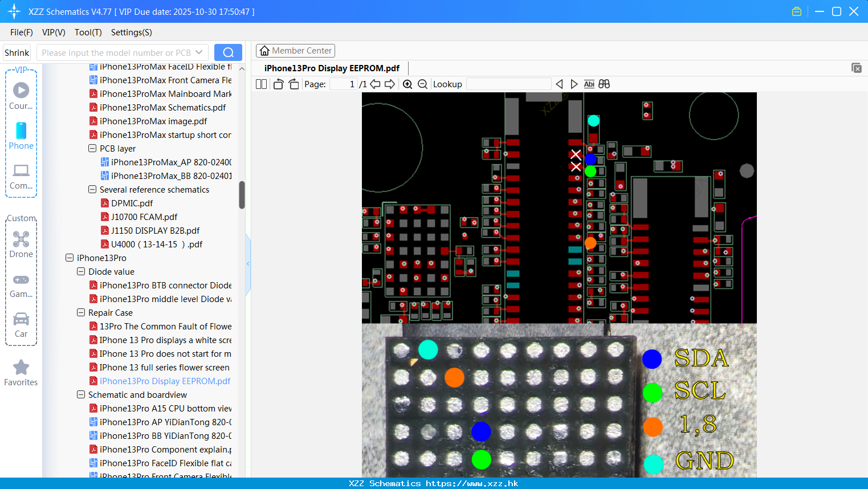This screenshot has height=489, width=868.
Task: Select iPhone13Pro Display EEPROM.pdf tree item
Action: coord(165,381)
